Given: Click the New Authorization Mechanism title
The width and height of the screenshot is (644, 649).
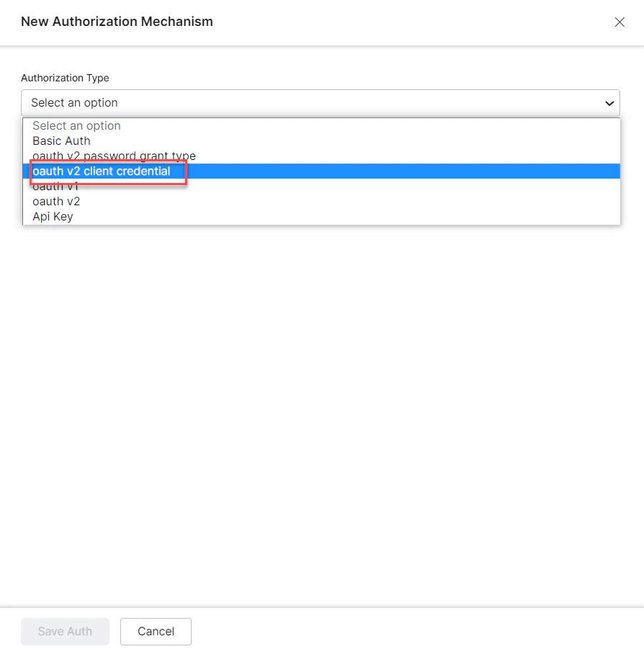Looking at the screenshot, I should 116,22.
